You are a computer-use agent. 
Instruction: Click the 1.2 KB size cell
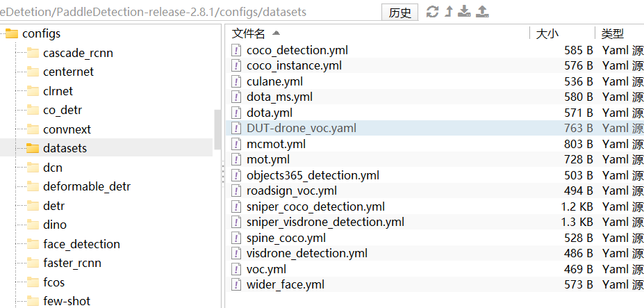(577, 207)
